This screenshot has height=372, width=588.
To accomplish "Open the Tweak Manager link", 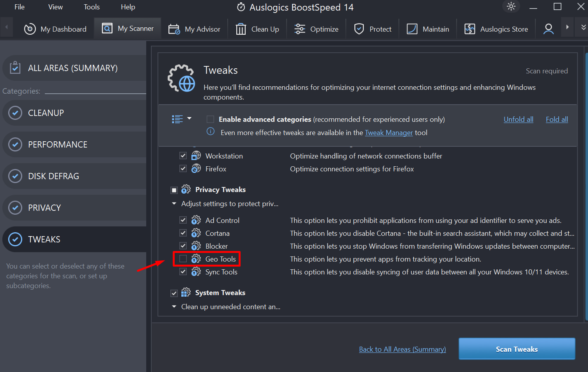I will (x=388, y=133).
